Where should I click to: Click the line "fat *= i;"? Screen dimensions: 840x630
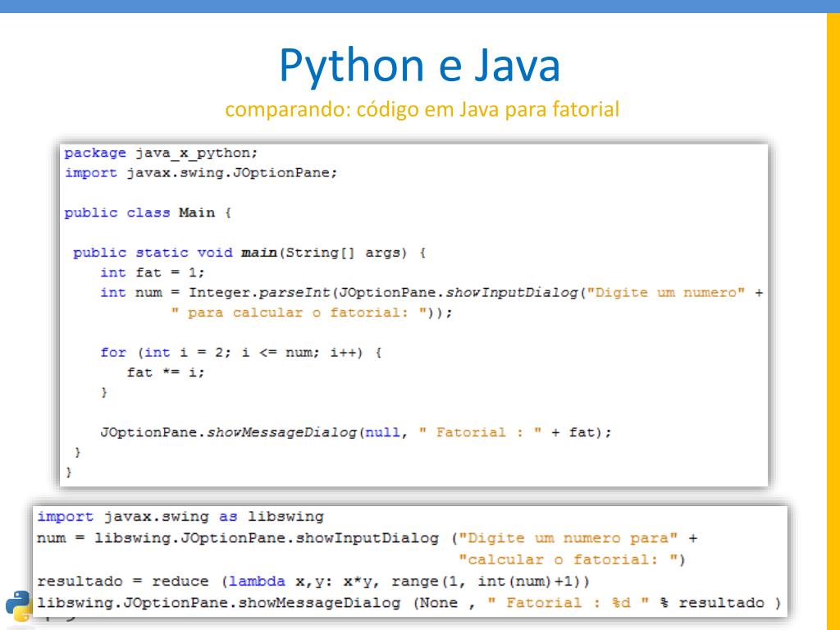point(166,372)
